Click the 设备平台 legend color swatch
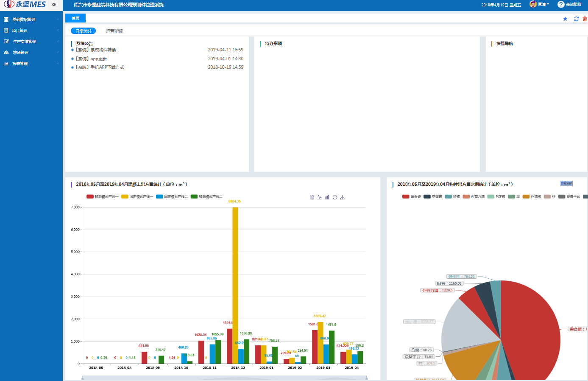588x381 pixels. pyautogui.click(x=562, y=197)
